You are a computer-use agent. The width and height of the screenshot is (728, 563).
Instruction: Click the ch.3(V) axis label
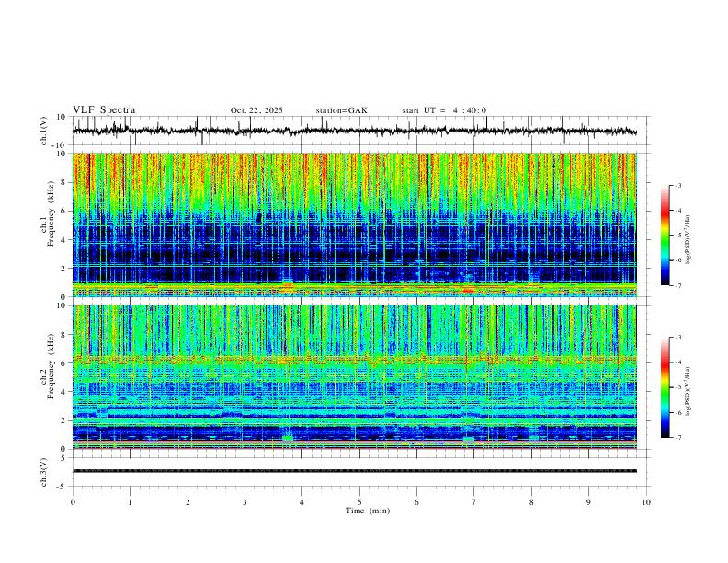pyautogui.click(x=44, y=472)
